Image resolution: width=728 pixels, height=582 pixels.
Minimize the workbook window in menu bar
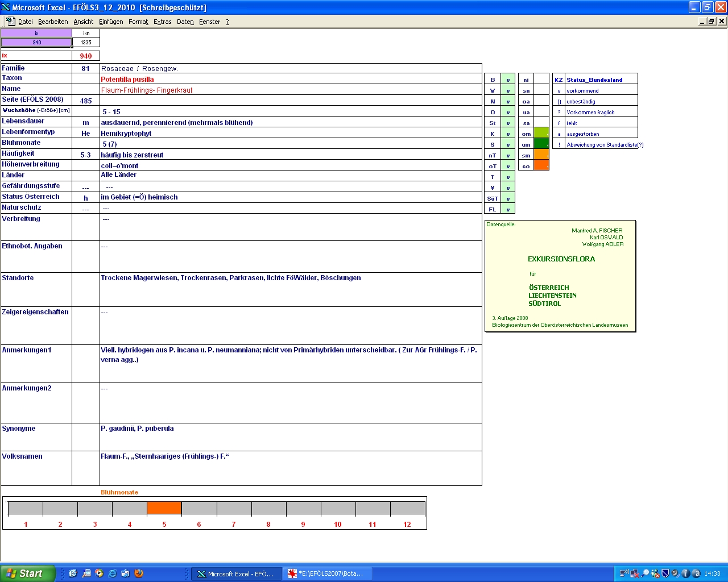pyautogui.click(x=702, y=21)
